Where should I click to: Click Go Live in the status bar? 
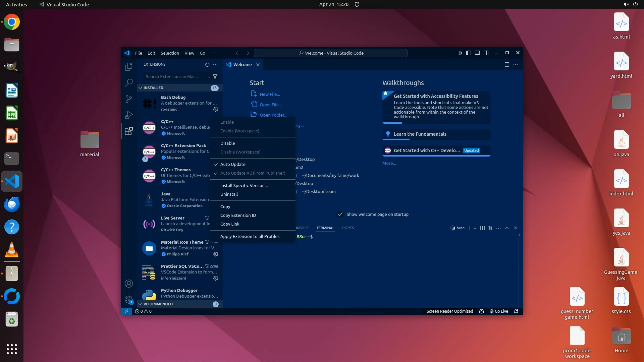(499, 311)
